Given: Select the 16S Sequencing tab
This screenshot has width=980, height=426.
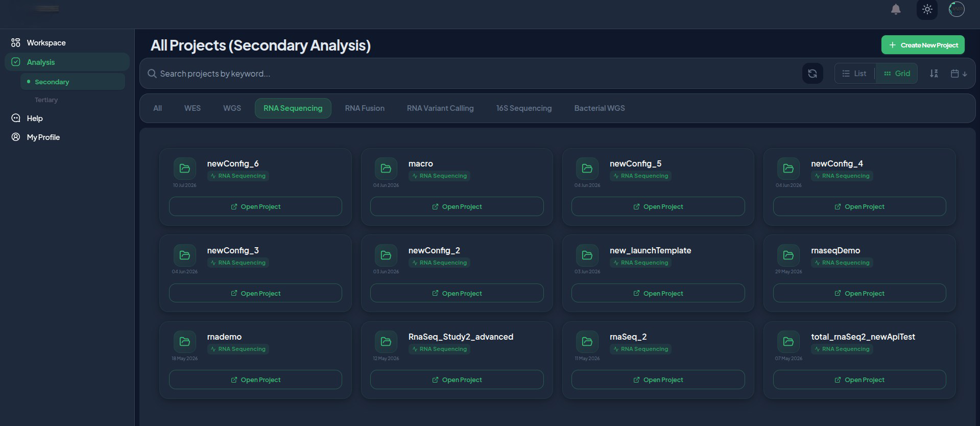Looking at the screenshot, I should pyautogui.click(x=524, y=108).
